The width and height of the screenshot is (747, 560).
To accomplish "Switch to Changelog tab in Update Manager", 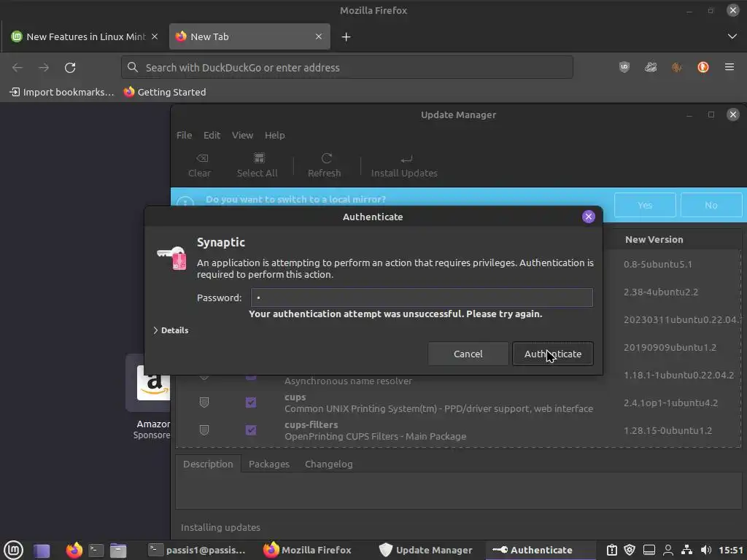I will [x=329, y=464].
